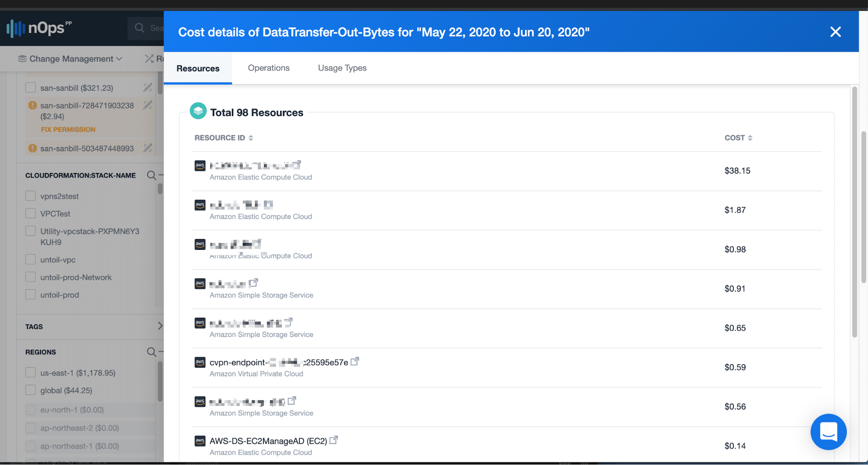Open external link for cvpn-endpoint resource
The width and height of the screenshot is (868, 465).
click(x=355, y=362)
